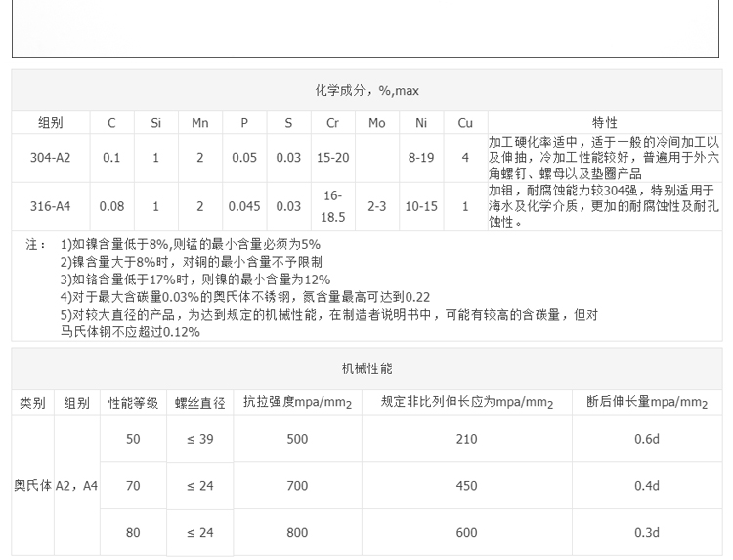This screenshot has height=560, width=733.
Task: Click the 304-A2 characteristics description text
Action: (604, 157)
